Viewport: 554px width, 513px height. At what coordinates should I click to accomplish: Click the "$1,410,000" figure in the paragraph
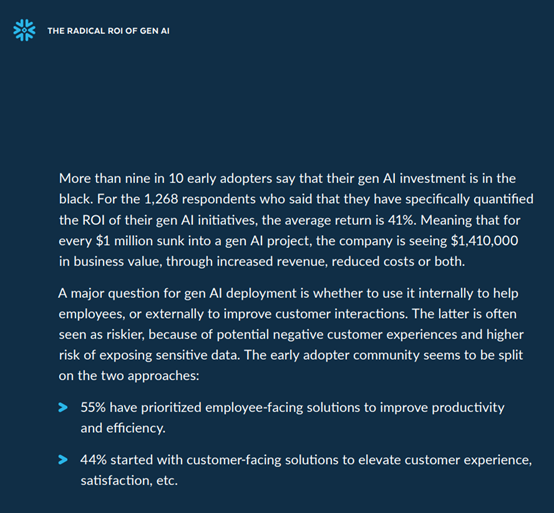pyautogui.click(x=484, y=241)
